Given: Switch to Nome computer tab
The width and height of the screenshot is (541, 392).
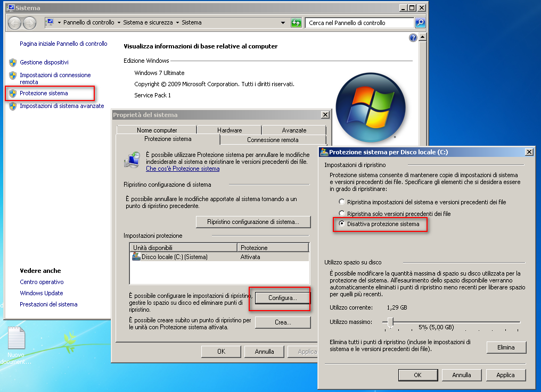Looking at the screenshot, I should (157, 130).
